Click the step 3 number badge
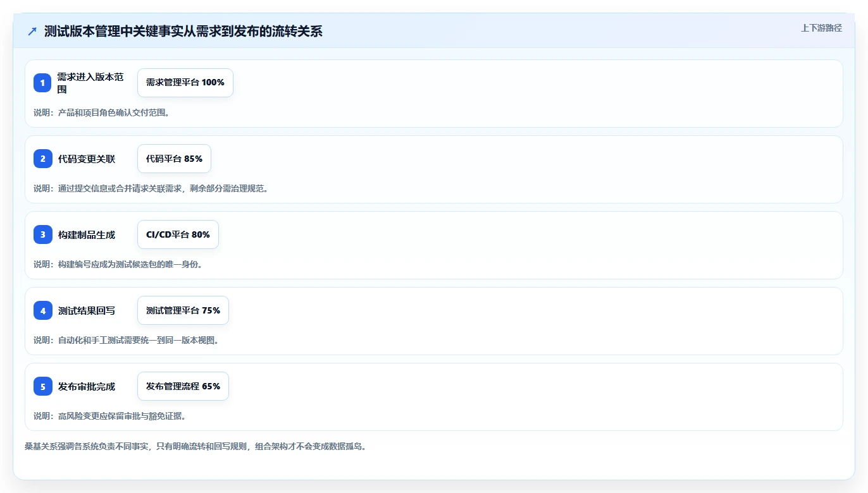 42,234
